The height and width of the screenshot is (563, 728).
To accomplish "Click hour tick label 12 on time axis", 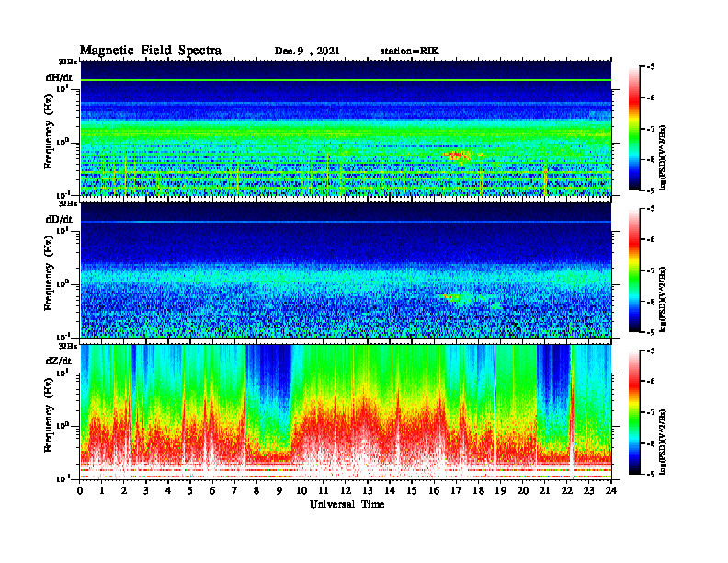I will click(346, 490).
